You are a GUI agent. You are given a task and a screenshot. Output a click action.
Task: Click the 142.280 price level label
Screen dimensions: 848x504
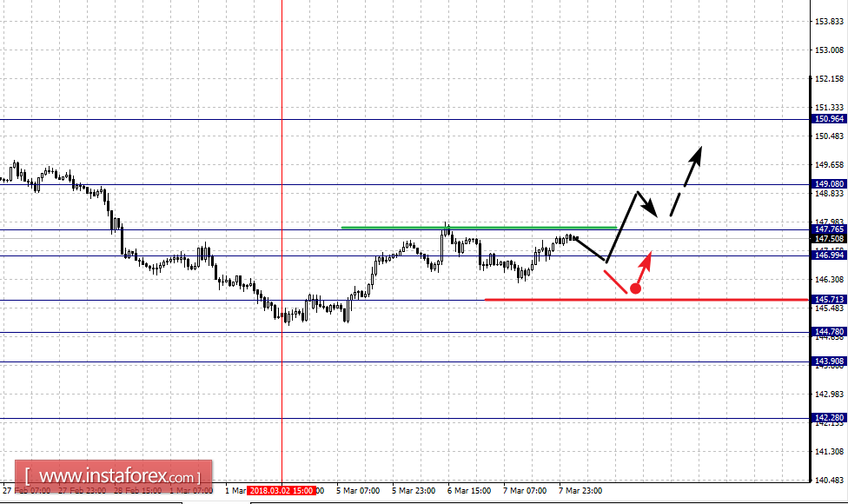tap(825, 417)
